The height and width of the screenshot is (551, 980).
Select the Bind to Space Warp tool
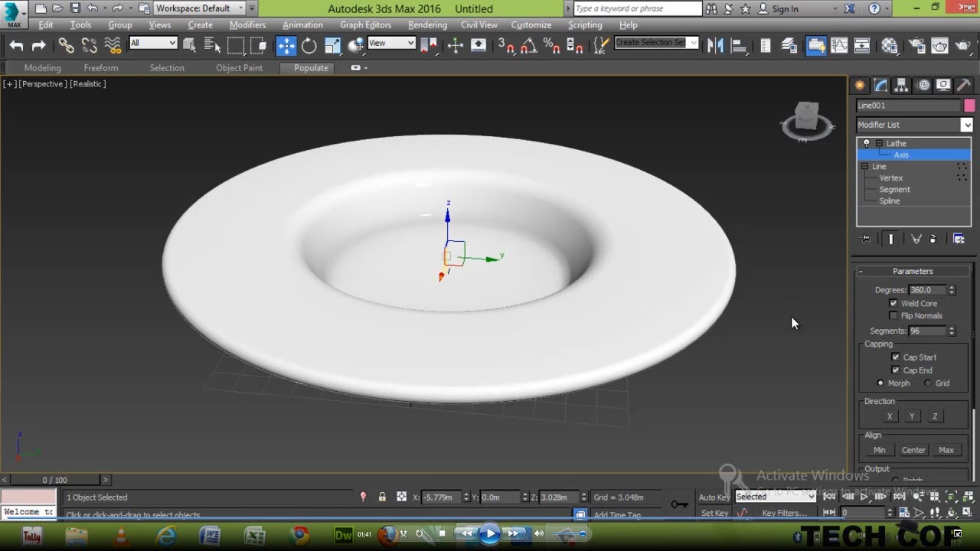pos(113,46)
